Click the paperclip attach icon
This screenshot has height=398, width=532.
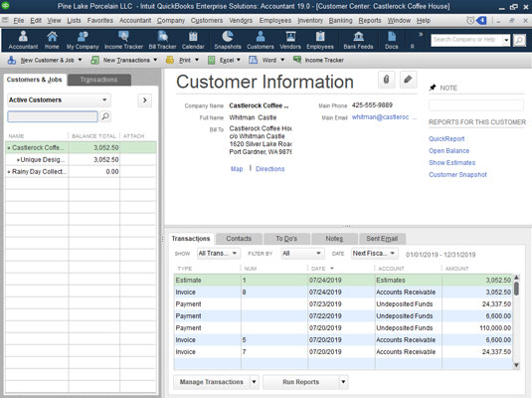[x=386, y=80]
